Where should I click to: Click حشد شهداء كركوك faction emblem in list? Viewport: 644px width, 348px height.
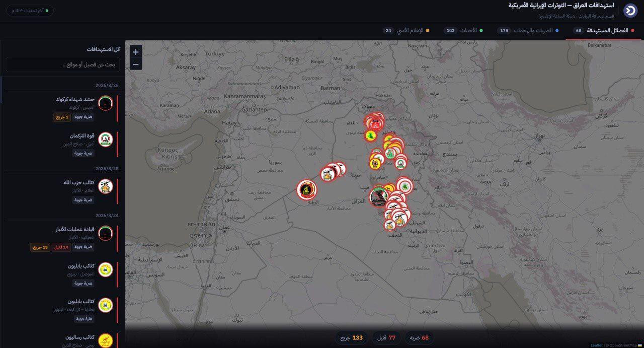pos(105,103)
